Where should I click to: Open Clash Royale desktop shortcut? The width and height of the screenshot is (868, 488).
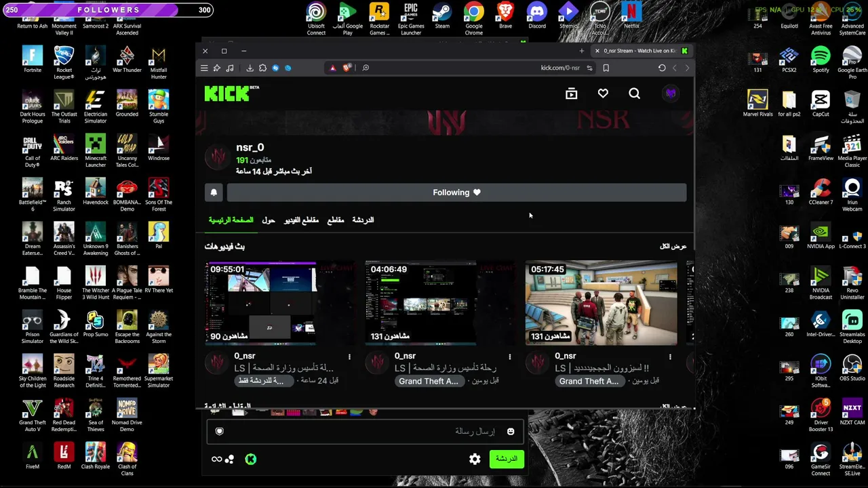click(x=96, y=456)
